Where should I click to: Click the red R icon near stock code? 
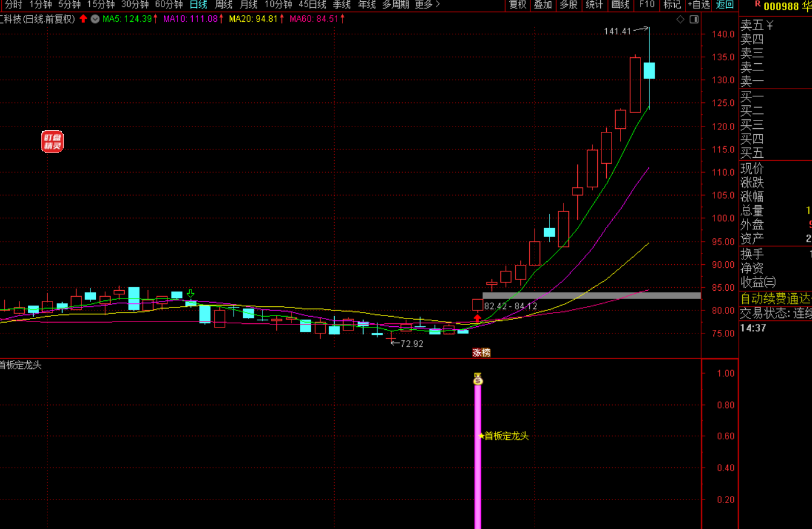(x=758, y=5)
